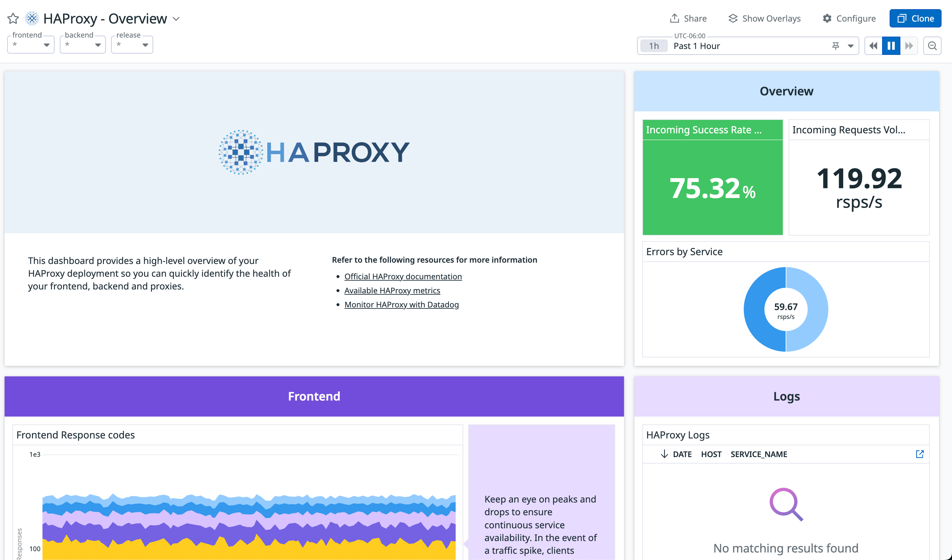952x560 pixels.
Task: Pin the time frame with the pin icon
Action: click(836, 46)
